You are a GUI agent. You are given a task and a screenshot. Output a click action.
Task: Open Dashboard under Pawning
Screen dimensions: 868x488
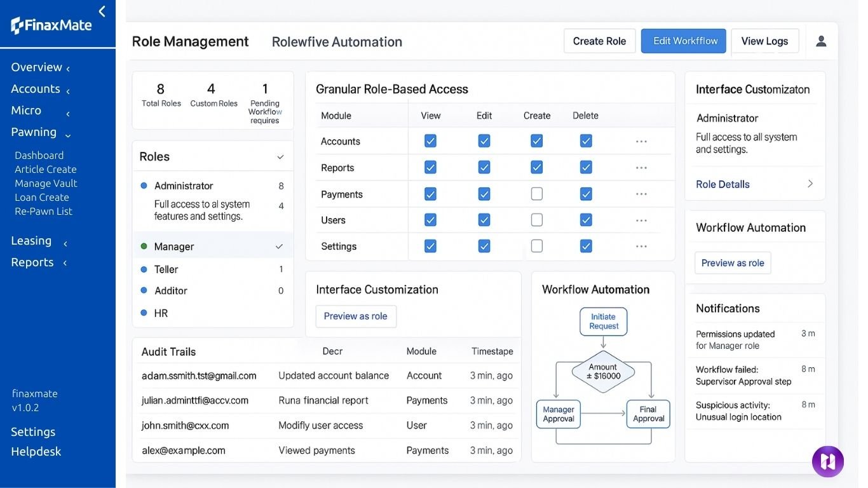pyautogui.click(x=39, y=155)
